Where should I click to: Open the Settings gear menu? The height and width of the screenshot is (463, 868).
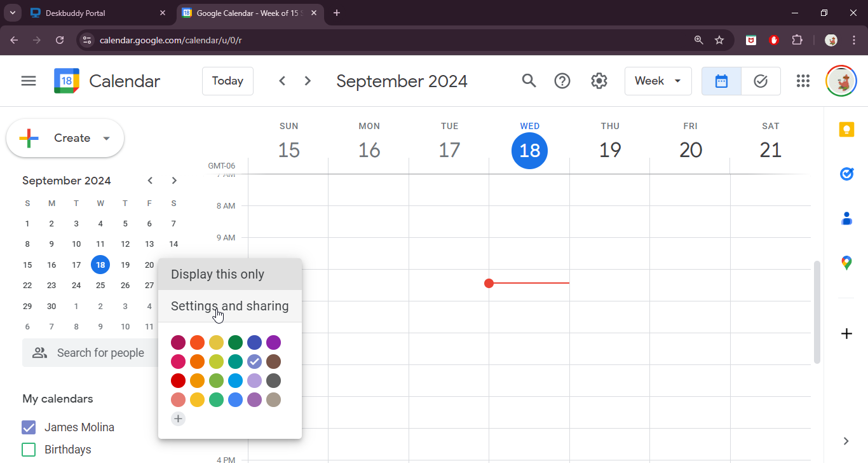[x=599, y=81]
